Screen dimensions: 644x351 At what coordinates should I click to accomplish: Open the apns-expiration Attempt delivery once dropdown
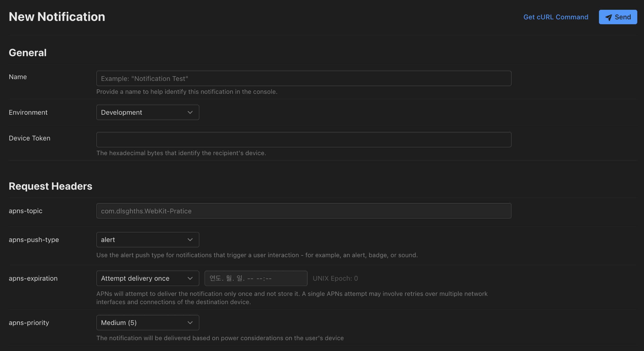pyautogui.click(x=148, y=278)
